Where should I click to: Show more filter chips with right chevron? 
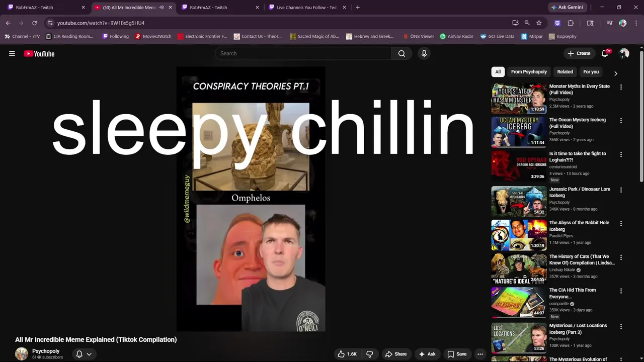pos(615,73)
